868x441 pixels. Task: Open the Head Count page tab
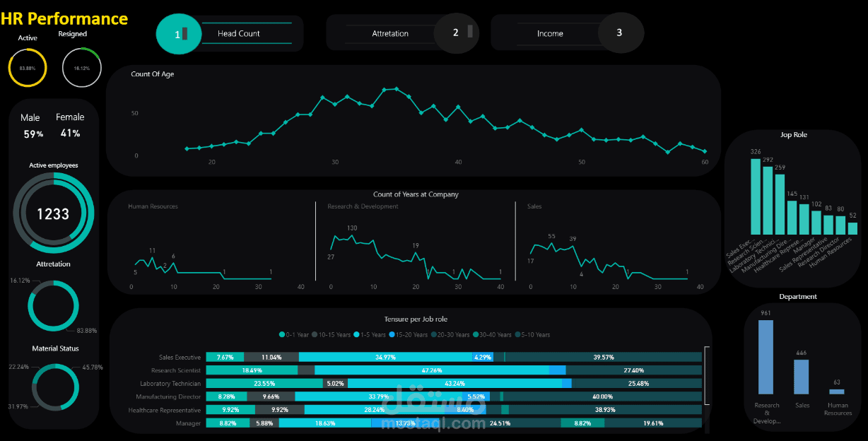239,33
